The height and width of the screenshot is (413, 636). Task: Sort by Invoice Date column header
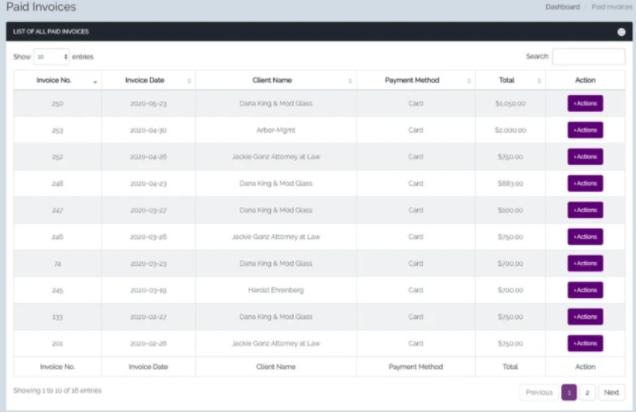(x=148, y=80)
